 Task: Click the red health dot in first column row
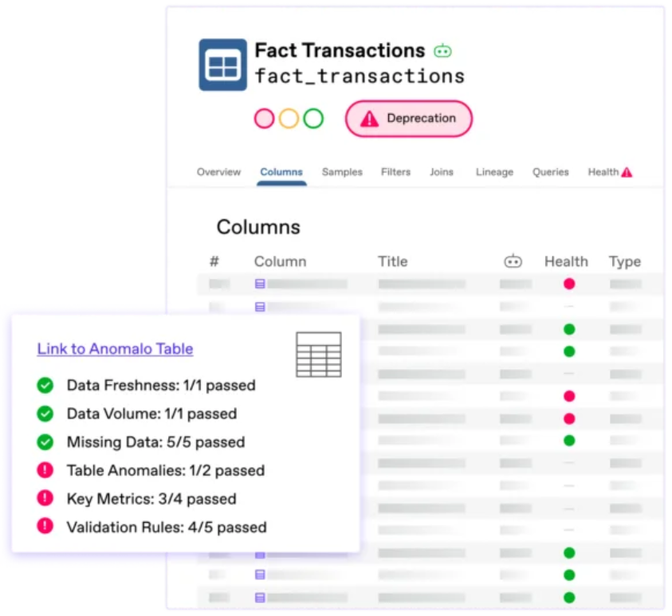click(569, 284)
